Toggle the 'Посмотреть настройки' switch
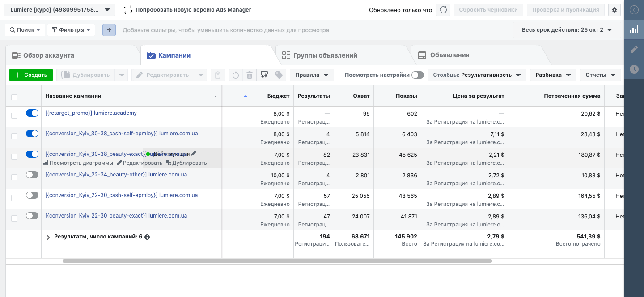 pos(417,75)
